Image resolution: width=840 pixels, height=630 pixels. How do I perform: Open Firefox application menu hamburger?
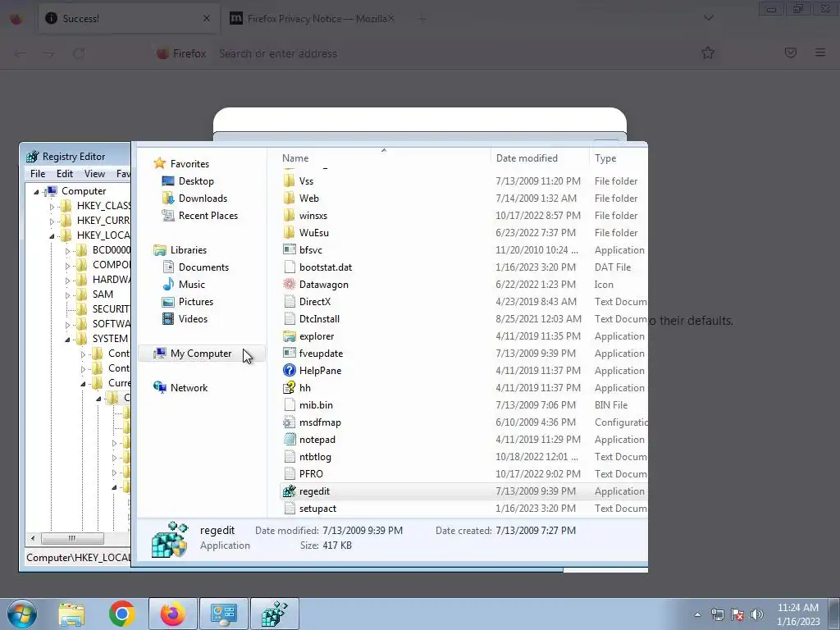coord(820,52)
